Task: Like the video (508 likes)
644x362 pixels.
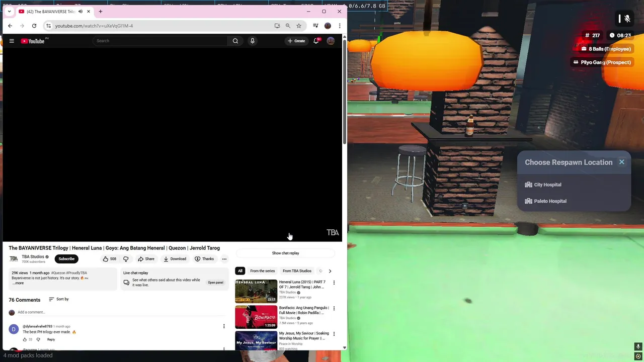Action: [x=109, y=259]
